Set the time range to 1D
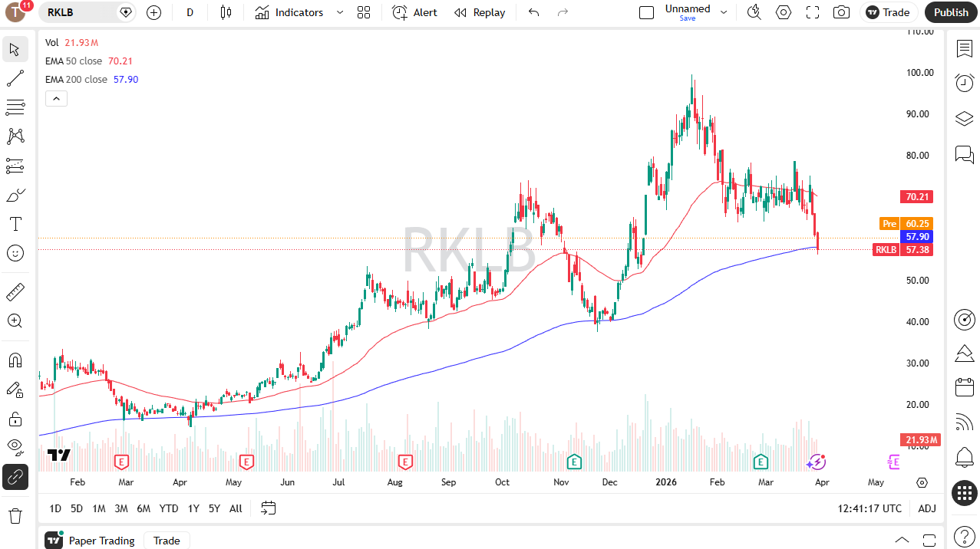Viewport: 980px width, 549px height. (55, 508)
